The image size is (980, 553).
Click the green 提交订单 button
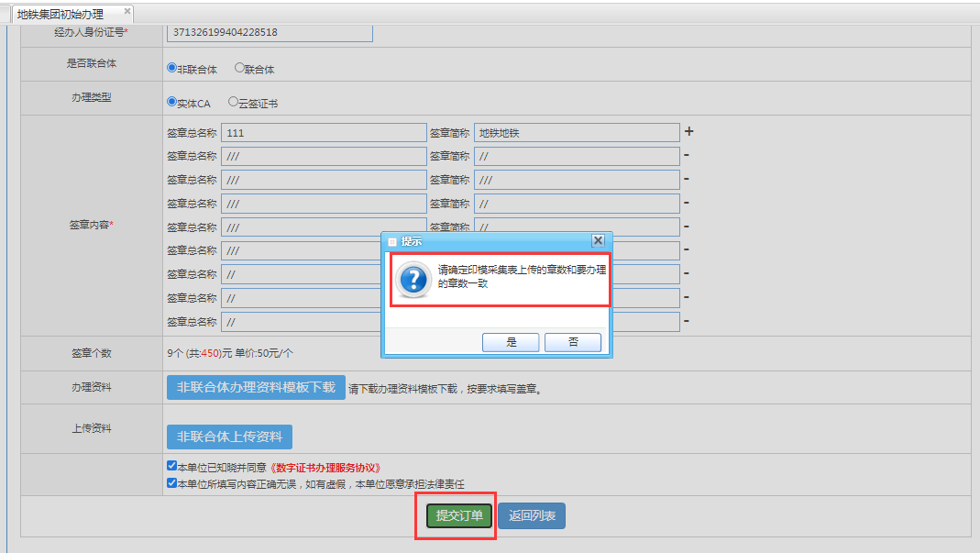tap(459, 515)
